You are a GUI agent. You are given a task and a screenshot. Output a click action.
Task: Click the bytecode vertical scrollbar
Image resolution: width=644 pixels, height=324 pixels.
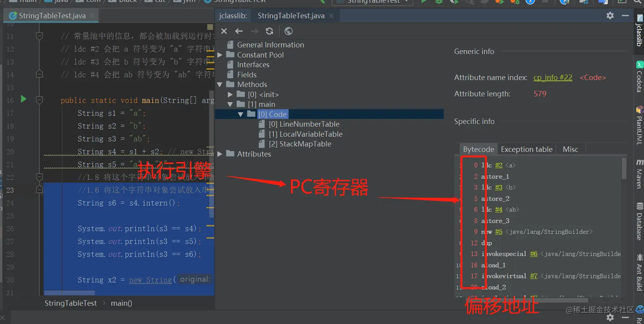tap(624, 168)
